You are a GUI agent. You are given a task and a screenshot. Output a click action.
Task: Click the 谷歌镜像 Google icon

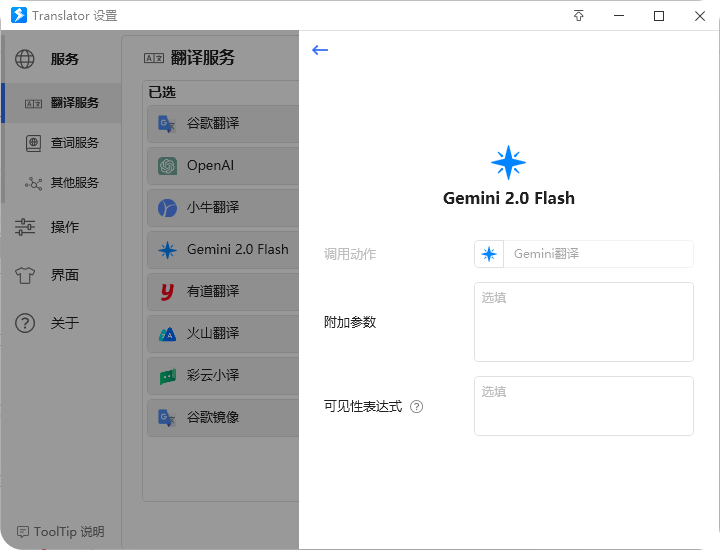click(x=167, y=418)
